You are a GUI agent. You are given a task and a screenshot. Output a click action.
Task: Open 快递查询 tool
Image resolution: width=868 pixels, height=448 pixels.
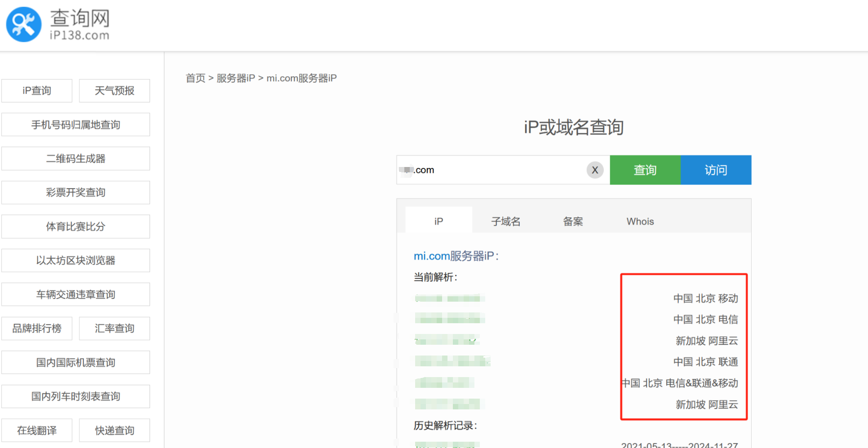pyautogui.click(x=115, y=430)
